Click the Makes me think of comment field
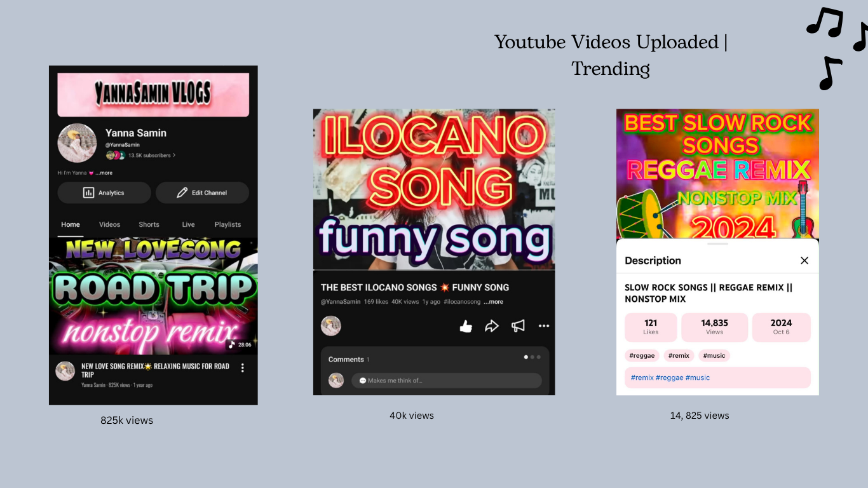The height and width of the screenshot is (488, 868). pyautogui.click(x=447, y=381)
